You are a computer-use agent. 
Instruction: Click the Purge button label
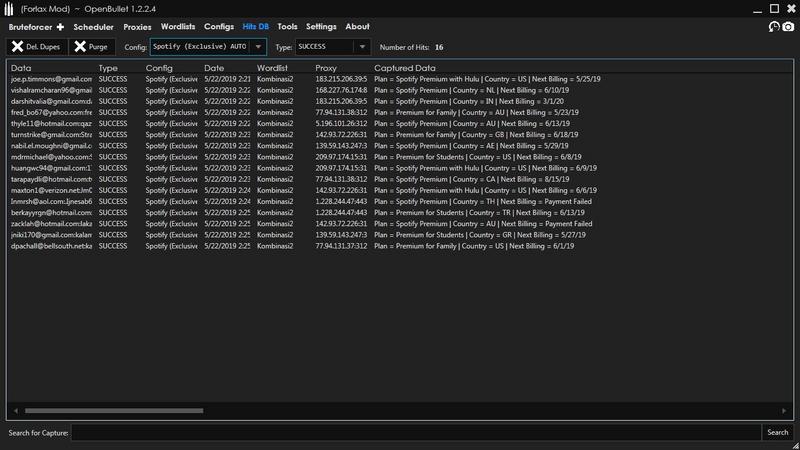pyautogui.click(x=98, y=47)
